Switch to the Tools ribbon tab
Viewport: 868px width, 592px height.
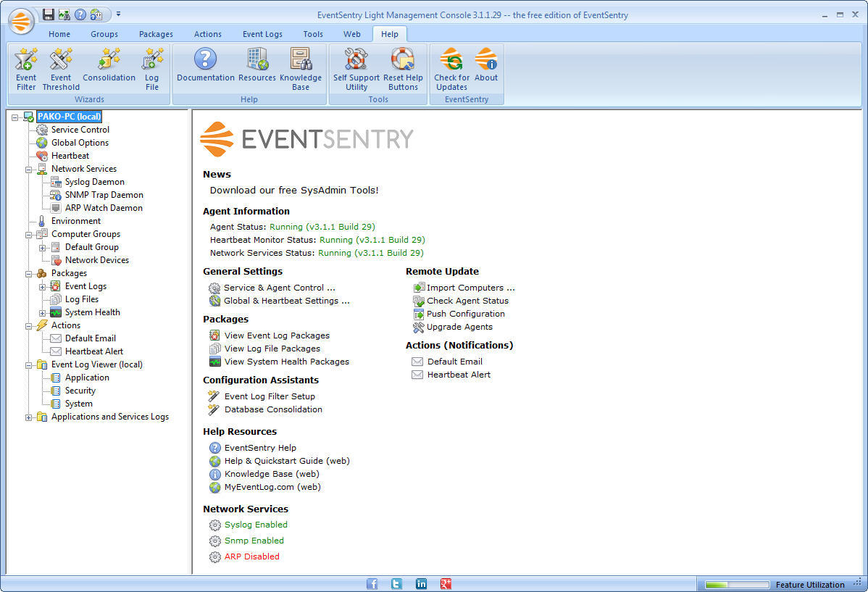[313, 34]
